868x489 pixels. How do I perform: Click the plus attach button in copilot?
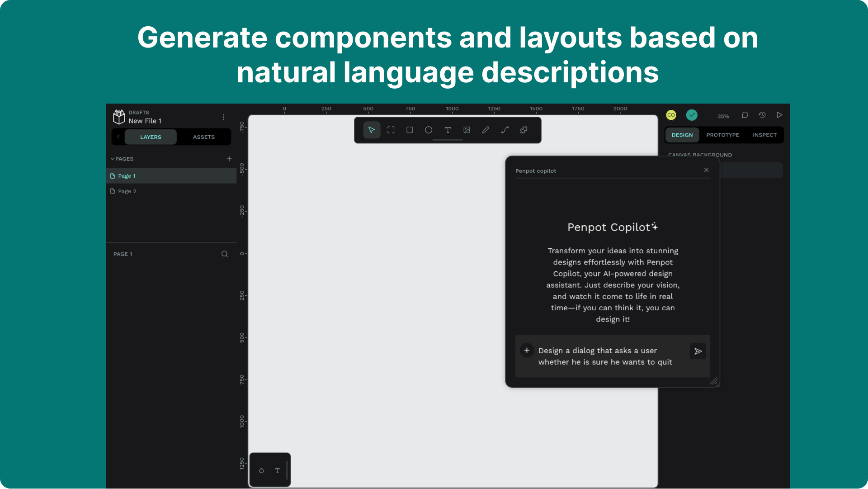point(527,351)
